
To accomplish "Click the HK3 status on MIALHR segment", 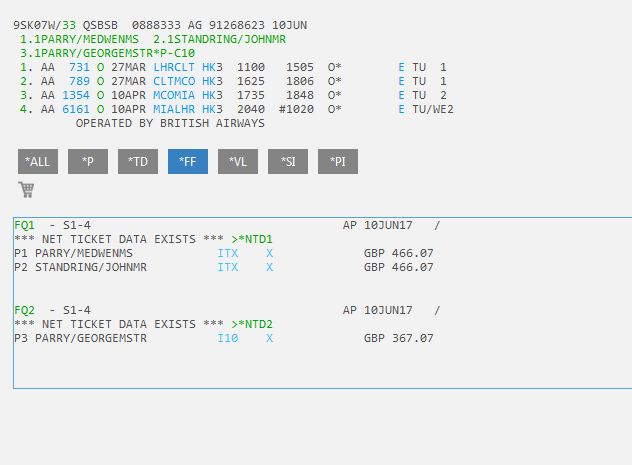I will coord(212,109).
